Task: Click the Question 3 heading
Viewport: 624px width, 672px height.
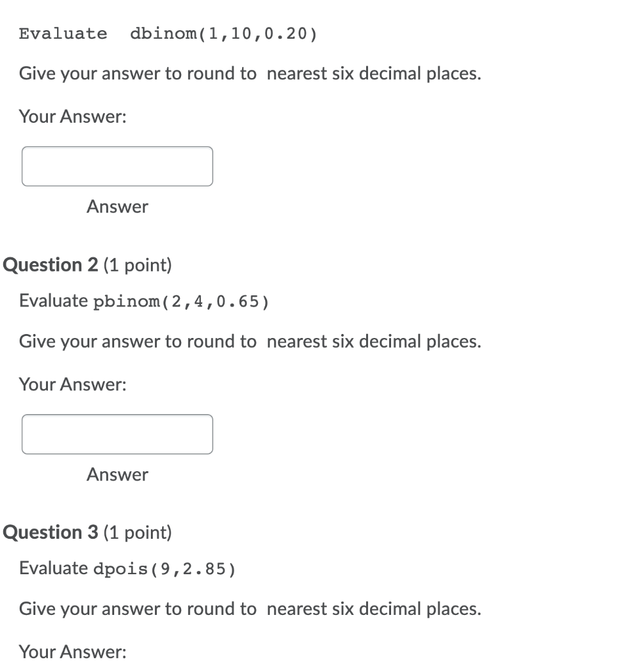Action: click(49, 532)
